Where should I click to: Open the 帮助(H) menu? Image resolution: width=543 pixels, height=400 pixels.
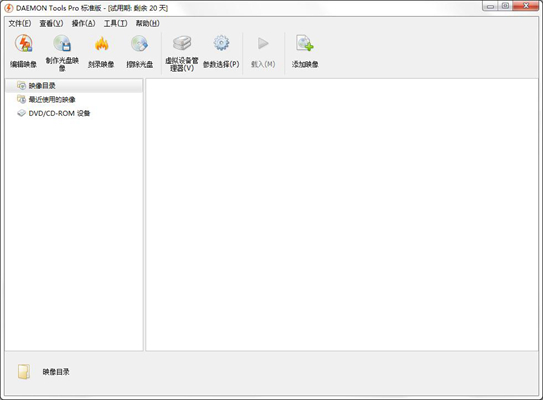(148, 23)
